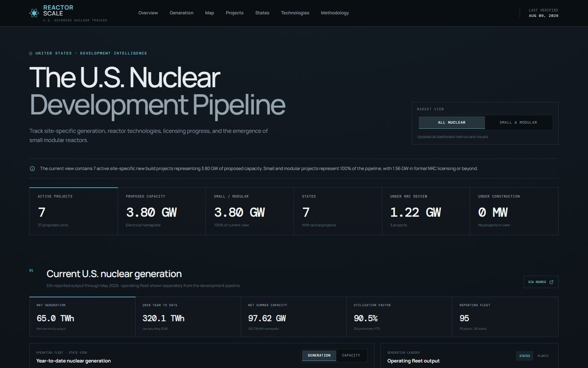588x368 pixels.
Task: Click the Small / Modular 3.80 GW card
Action: tap(250, 211)
